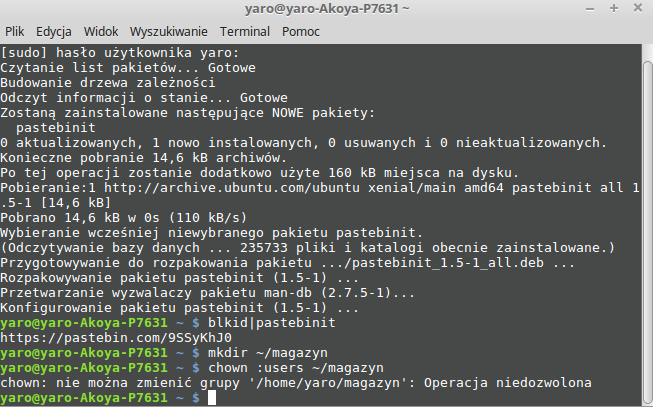Click 'Przetwarzanie wyzwalaczy pakietu man-db' line
653x407 pixels.
pyautogui.click(x=208, y=293)
